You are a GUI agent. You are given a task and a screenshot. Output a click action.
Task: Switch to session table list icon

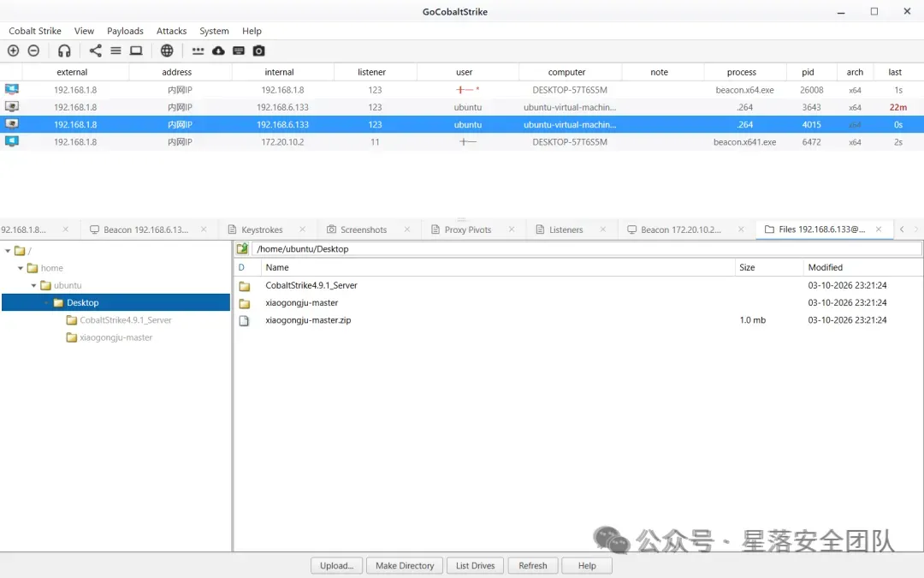tap(115, 51)
